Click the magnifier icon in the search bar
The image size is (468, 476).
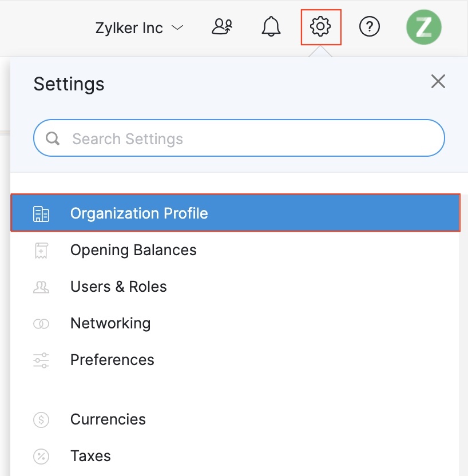pos(53,138)
